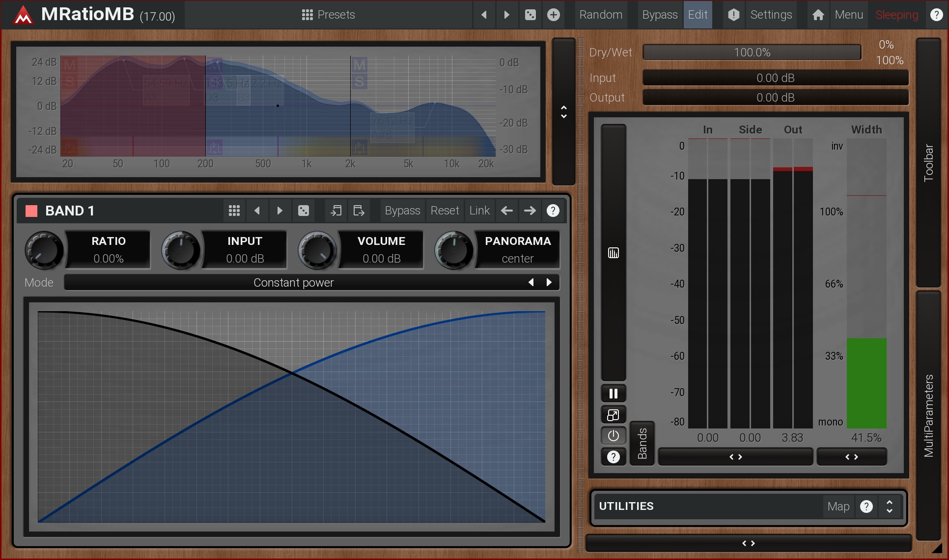Click the Reset button for Band 1

[x=445, y=211]
